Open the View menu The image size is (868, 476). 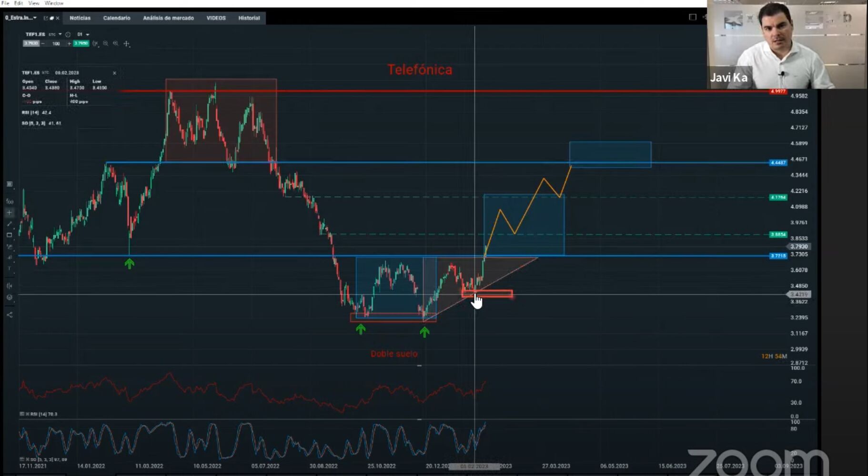[34, 3]
